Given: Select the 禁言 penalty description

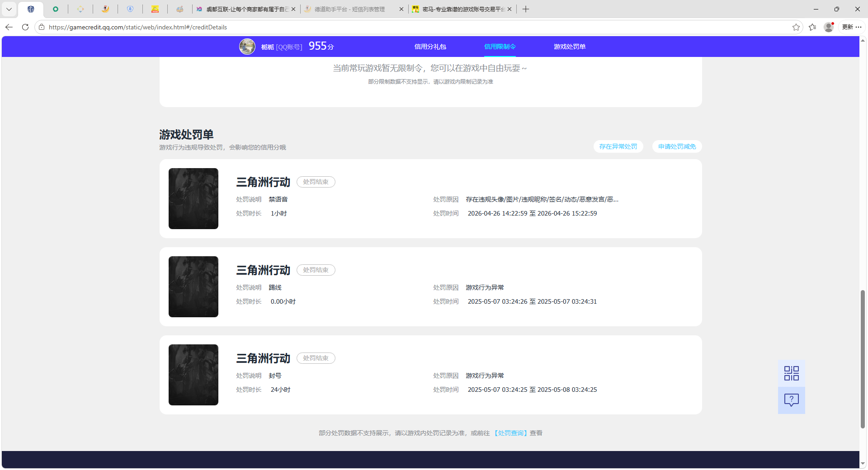Looking at the screenshot, I should click(278, 199).
